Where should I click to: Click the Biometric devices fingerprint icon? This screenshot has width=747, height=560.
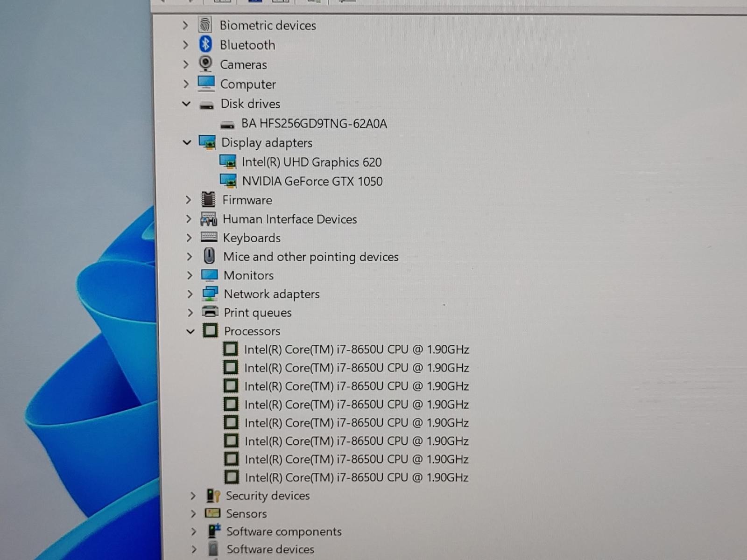coord(205,25)
